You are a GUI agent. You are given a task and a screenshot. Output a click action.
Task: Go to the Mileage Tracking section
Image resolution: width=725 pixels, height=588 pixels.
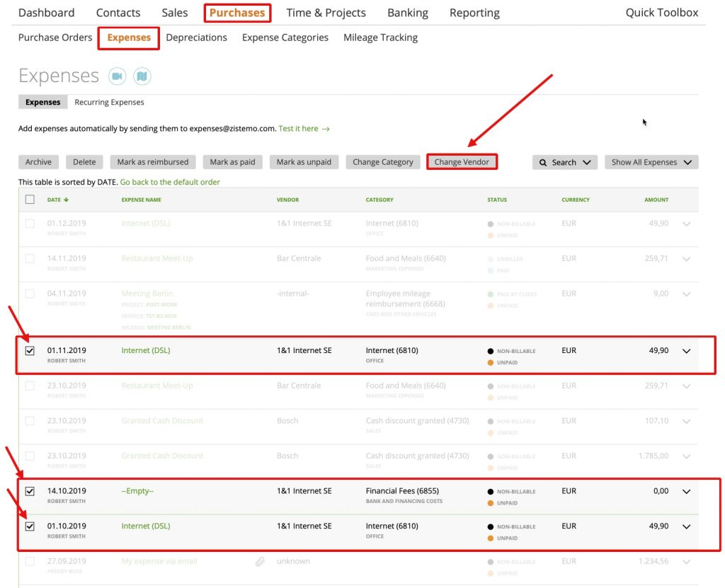pyautogui.click(x=380, y=37)
